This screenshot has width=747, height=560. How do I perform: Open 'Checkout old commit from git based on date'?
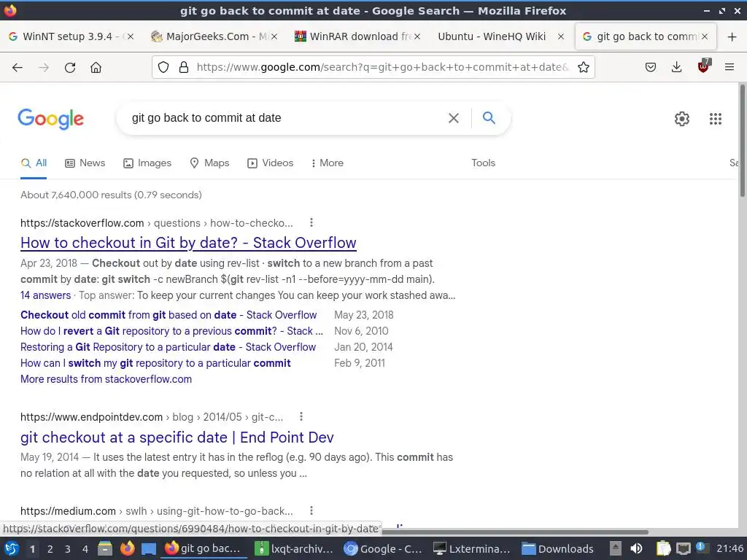169,315
